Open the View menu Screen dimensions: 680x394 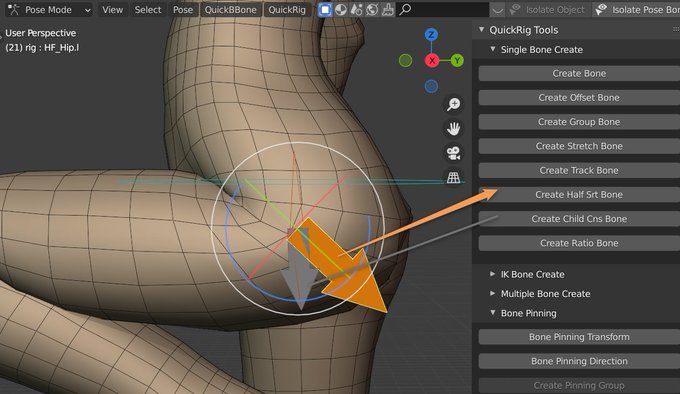point(112,10)
